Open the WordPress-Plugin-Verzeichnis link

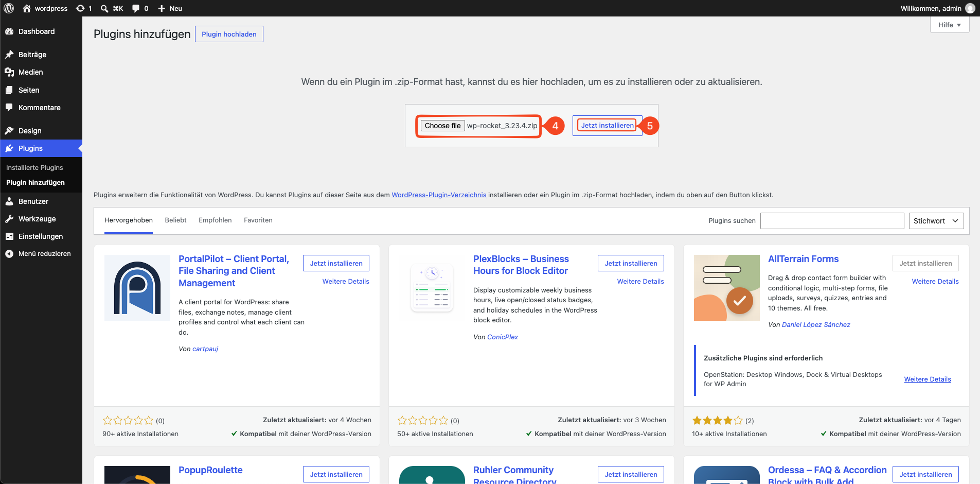pyautogui.click(x=439, y=195)
